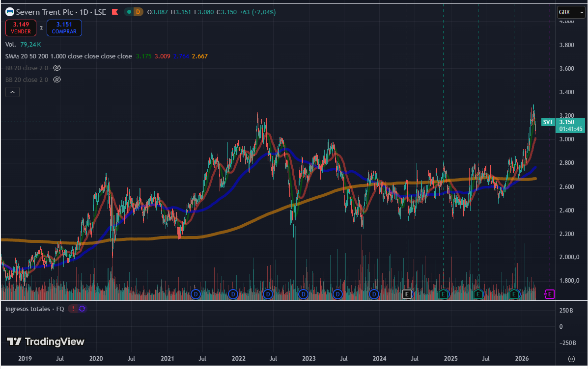Viewport: 588px width, 369px height.
Task: Click the dividend D marker near Jul 2022
Action: 268,294
